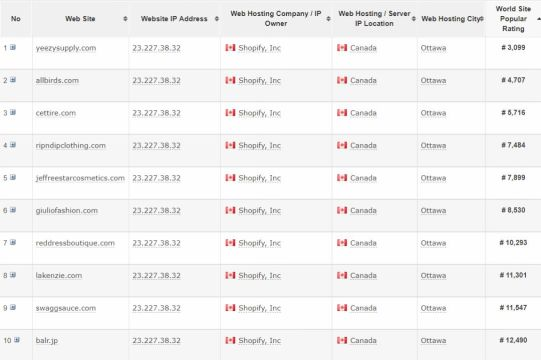
Task: Open jeffreestarcosmetics.com link
Action: [x=80, y=178]
